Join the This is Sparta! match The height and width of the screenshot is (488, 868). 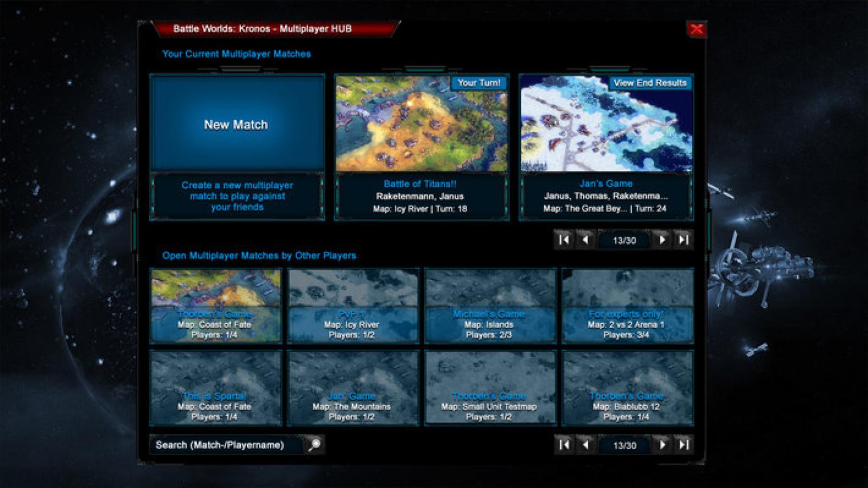[x=216, y=388]
